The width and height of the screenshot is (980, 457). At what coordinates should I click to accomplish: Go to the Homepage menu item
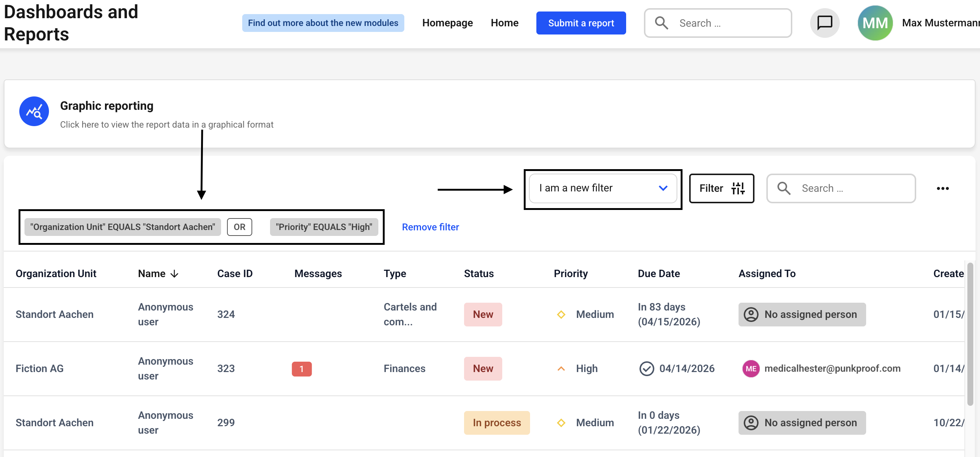pos(447,23)
